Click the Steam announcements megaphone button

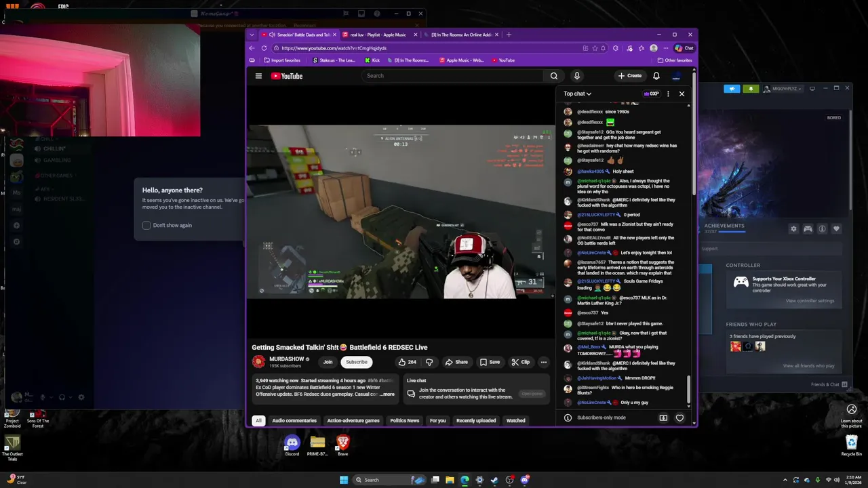pyautogui.click(x=732, y=89)
